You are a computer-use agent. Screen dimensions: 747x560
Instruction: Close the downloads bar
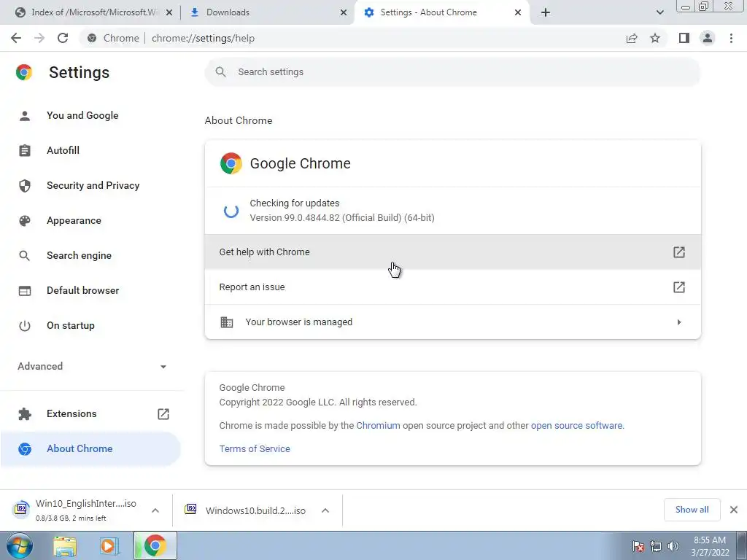coord(734,510)
